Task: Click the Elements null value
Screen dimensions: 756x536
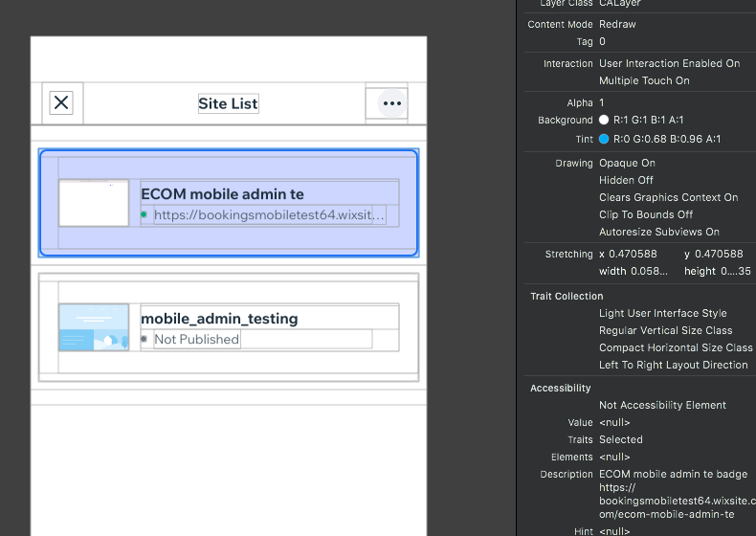Action: [614, 457]
